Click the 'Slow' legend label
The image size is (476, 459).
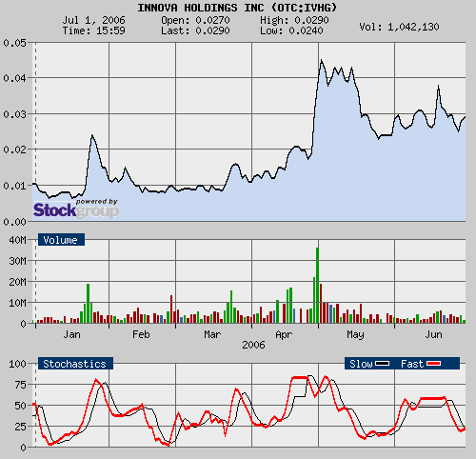361,364
